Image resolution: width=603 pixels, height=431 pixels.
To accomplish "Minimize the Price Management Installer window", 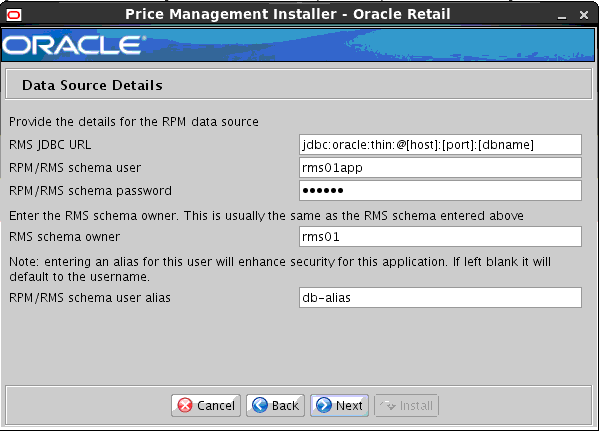I will (x=562, y=16).
